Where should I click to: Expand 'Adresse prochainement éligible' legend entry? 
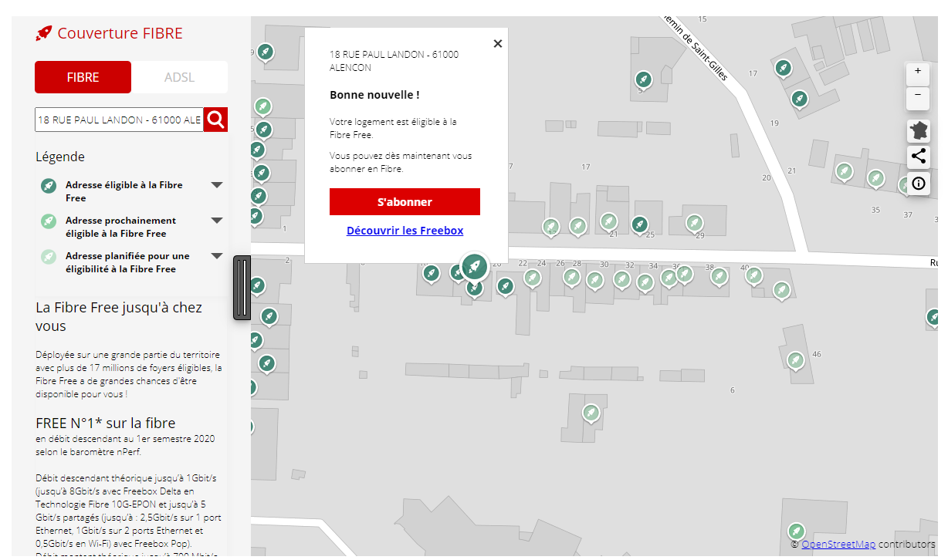coord(217,221)
